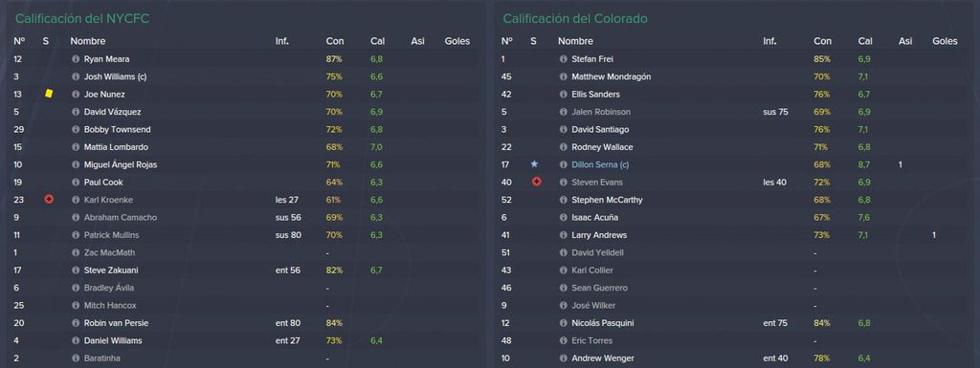Viewport: 980px width, 368px height.
Task: Click info icon beside Mattia Lombardo
Action: click(76, 147)
